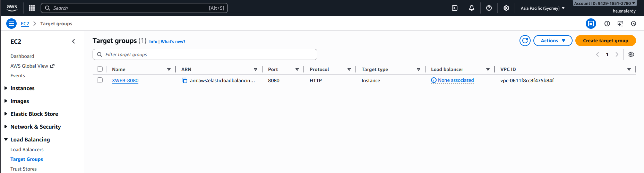Image resolution: width=644 pixels, height=173 pixels.
Task: Refresh the target groups list
Action: [x=525, y=41]
